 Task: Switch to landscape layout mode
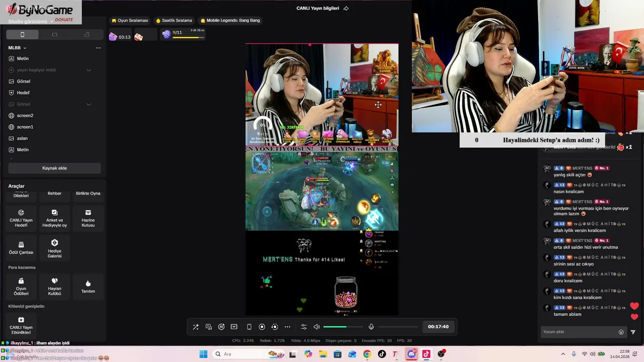coord(54,35)
